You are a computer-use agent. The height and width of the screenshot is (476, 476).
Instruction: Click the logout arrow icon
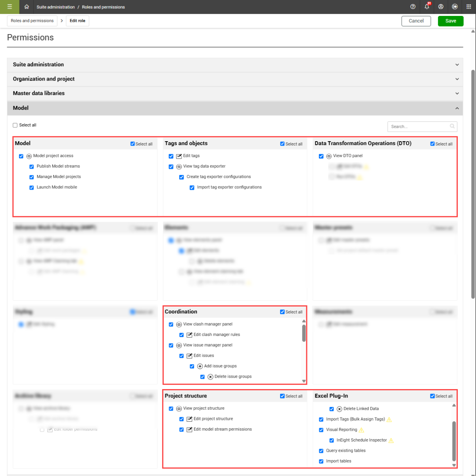[x=455, y=7]
